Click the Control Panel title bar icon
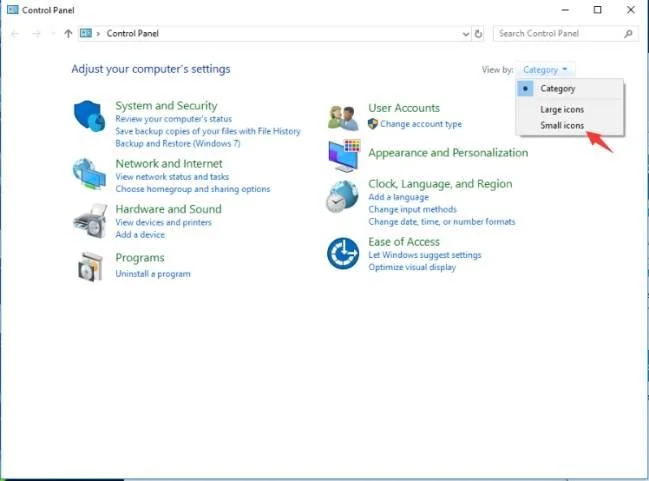 click(x=13, y=10)
